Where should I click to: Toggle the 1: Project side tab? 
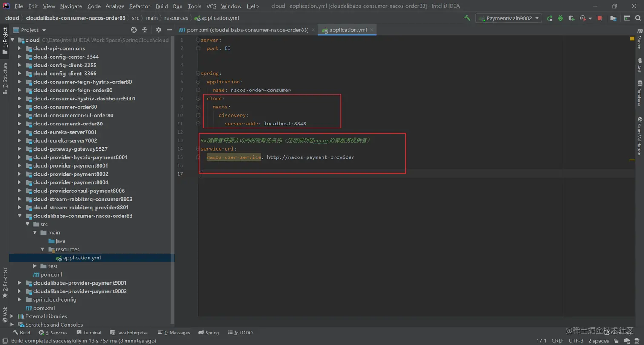tap(5, 41)
